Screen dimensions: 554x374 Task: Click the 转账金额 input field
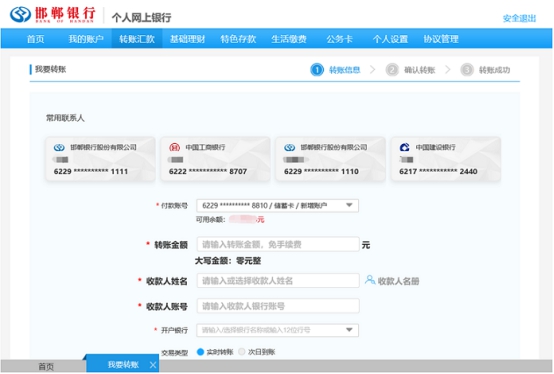pyautogui.click(x=278, y=244)
